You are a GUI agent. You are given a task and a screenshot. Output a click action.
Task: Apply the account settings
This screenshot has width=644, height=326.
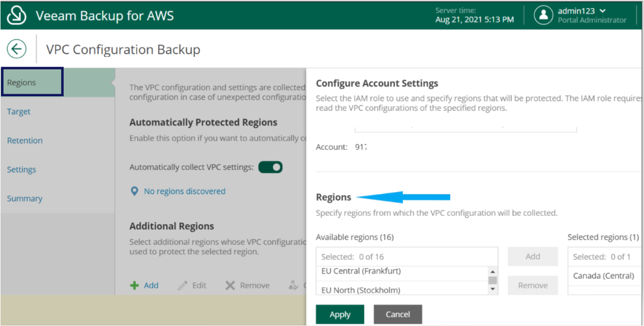click(x=340, y=314)
